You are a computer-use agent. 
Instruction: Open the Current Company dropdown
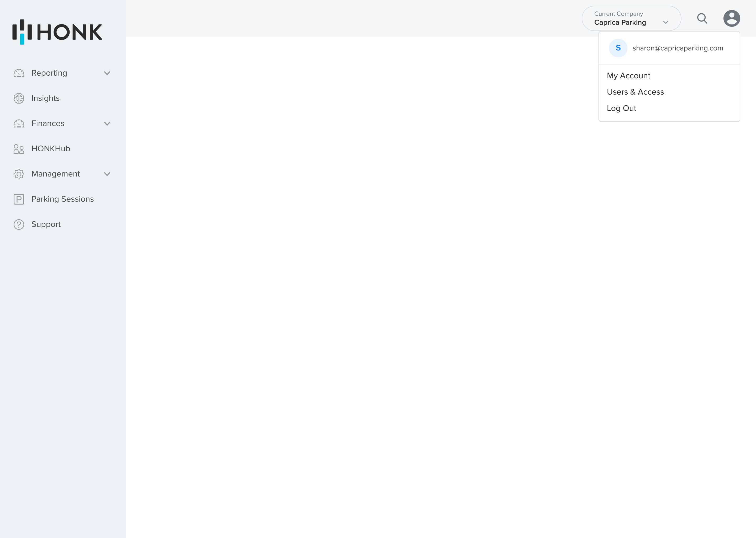pos(631,19)
